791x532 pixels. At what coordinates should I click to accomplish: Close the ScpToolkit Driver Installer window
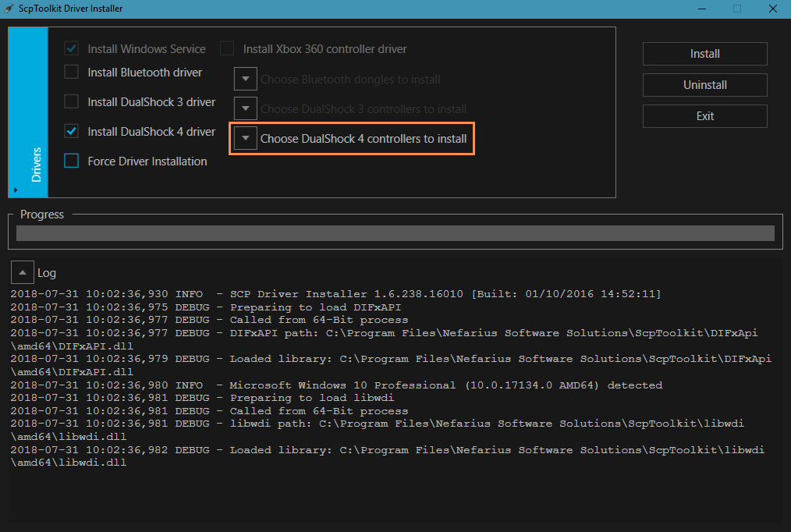coord(772,9)
